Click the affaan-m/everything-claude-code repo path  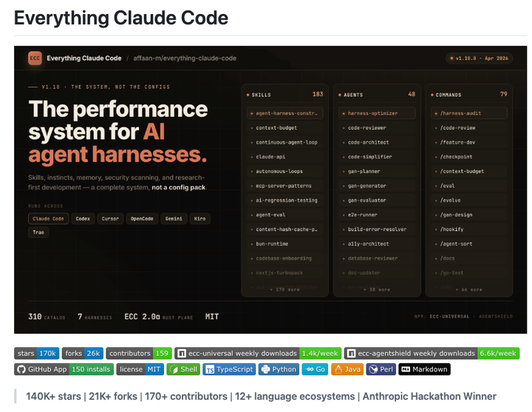click(x=185, y=58)
